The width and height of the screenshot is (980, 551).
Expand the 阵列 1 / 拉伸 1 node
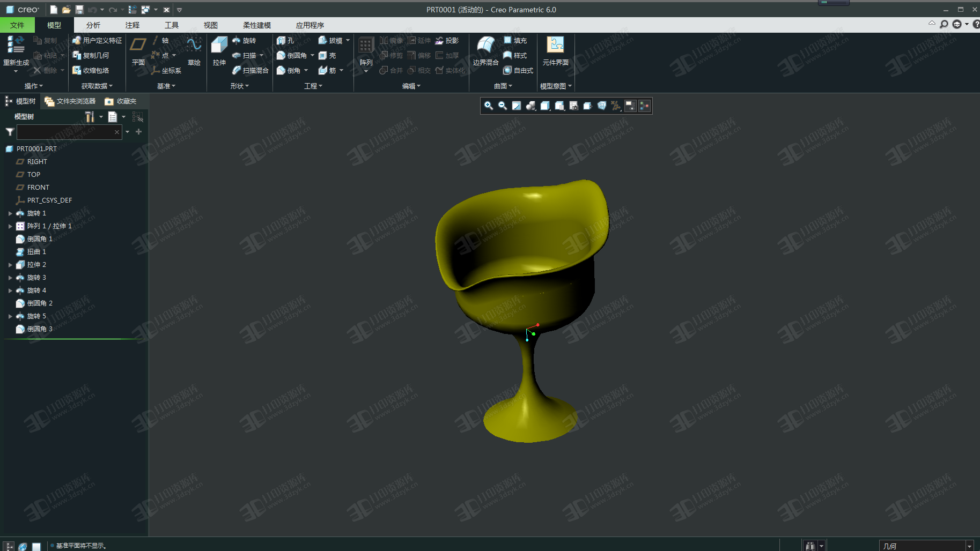[x=10, y=226]
